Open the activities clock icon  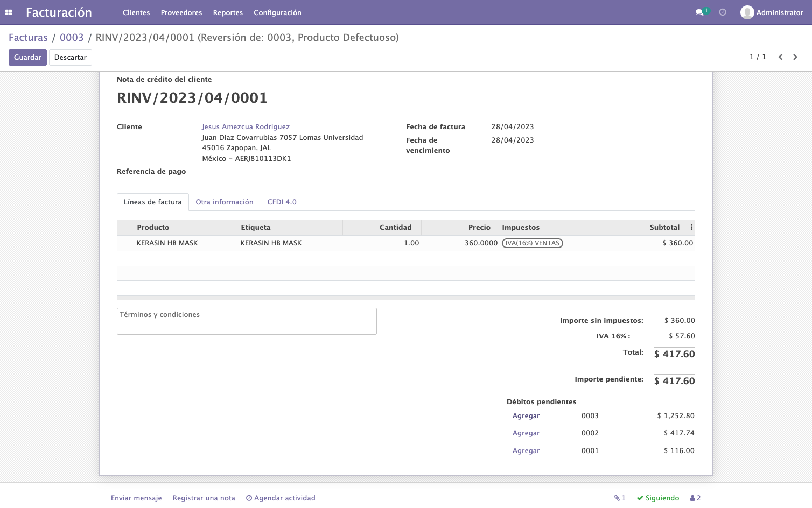723,12
